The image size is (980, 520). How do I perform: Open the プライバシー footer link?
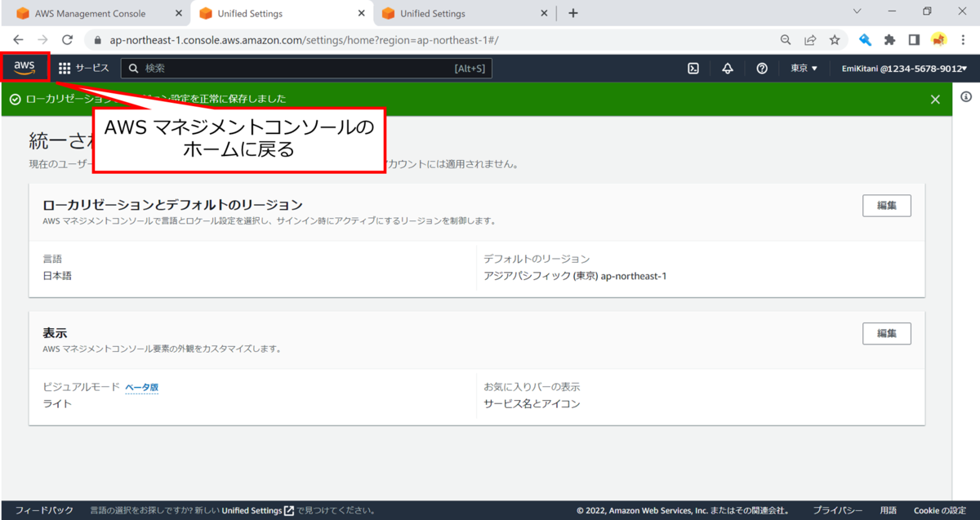point(837,510)
